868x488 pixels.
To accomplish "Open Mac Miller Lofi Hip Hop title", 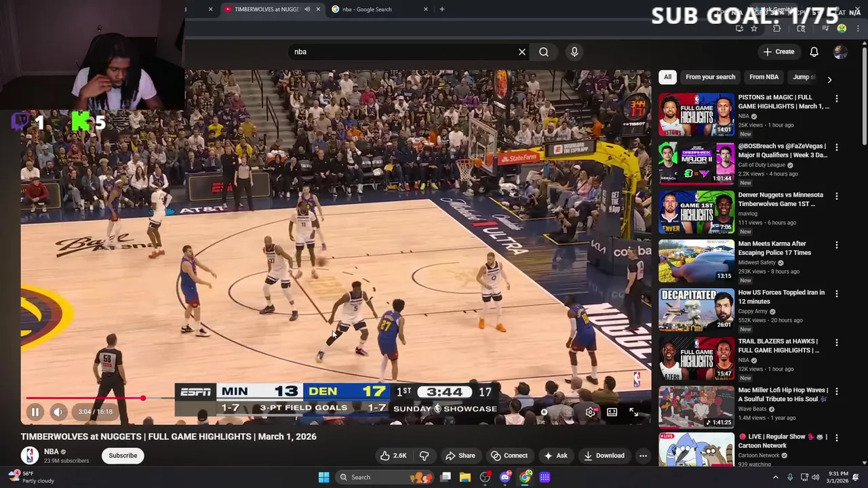I will point(783,394).
